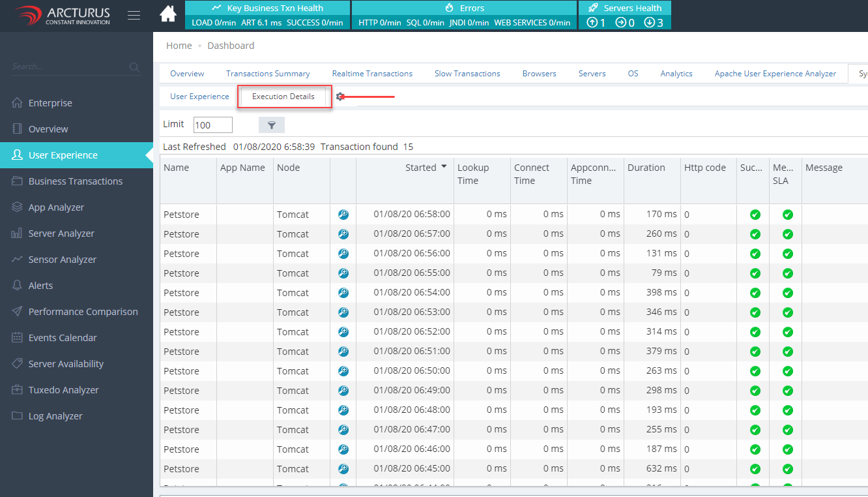Click servers up arrow status icon
Screen dimensions: 868x497
pyautogui.click(x=592, y=23)
